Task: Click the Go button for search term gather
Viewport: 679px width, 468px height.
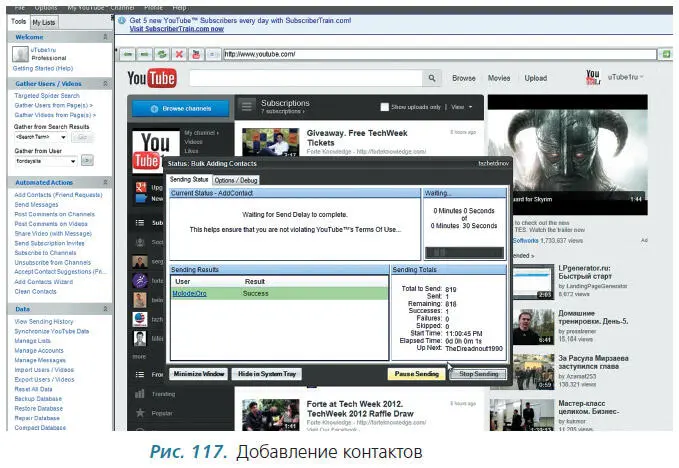Action: pyautogui.click(x=82, y=137)
